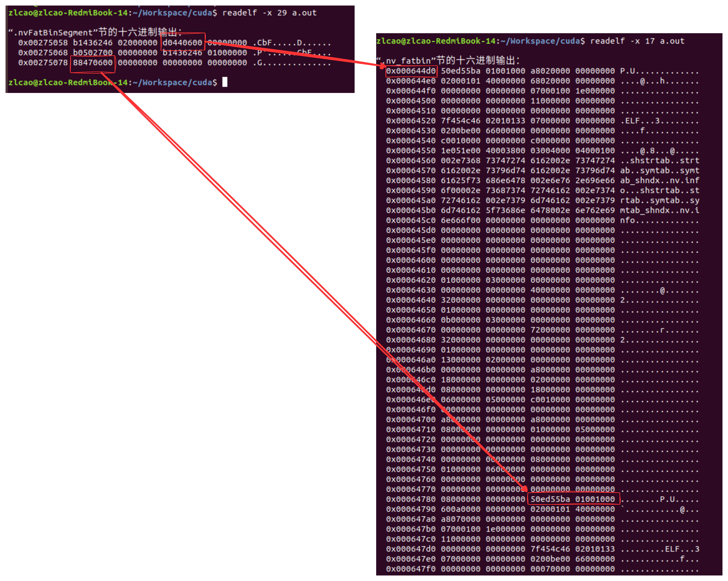Select value 02000101 in row 0x000644e0

tap(461, 81)
